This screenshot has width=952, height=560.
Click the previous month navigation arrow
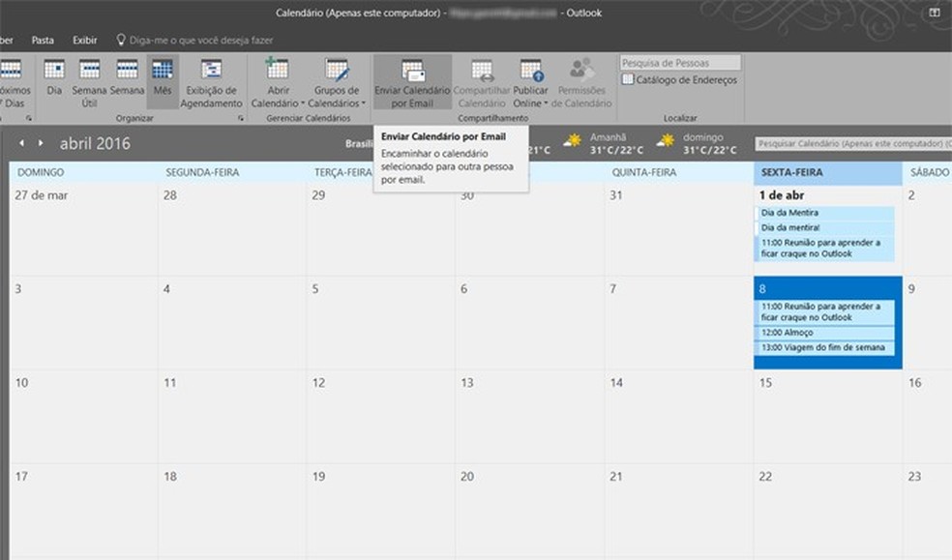coord(24,141)
